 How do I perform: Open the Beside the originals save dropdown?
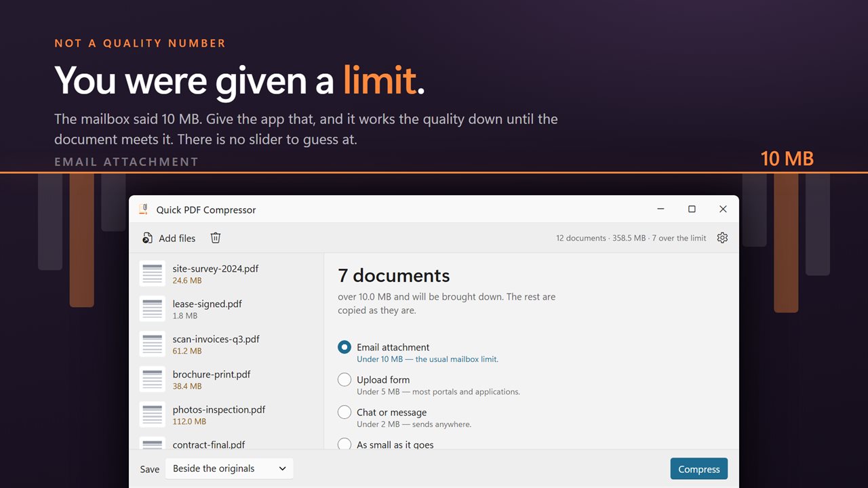pyautogui.click(x=229, y=468)
